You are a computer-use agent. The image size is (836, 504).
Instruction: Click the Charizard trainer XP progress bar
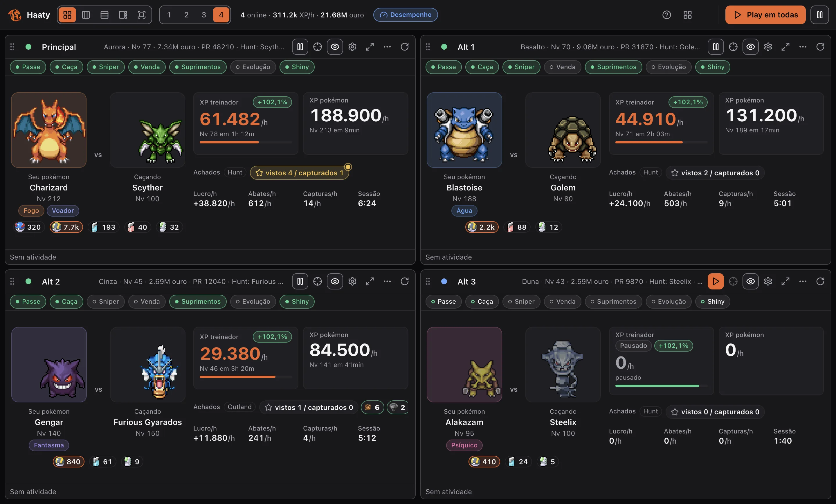(x=246, y=142)
